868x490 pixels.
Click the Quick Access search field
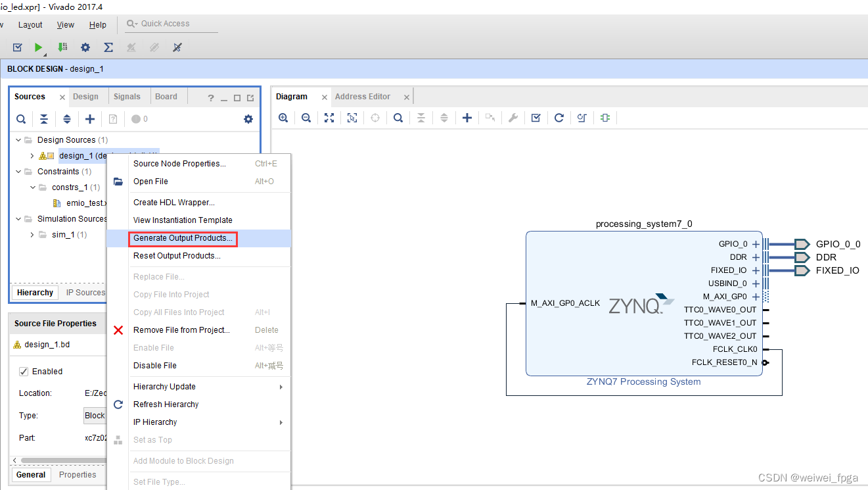coord(172,24)
